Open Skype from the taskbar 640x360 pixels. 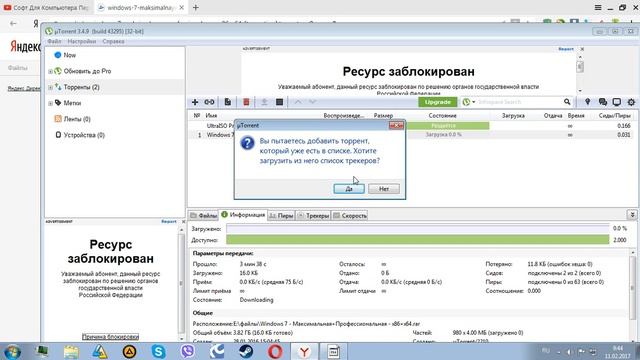click(158, 351)
